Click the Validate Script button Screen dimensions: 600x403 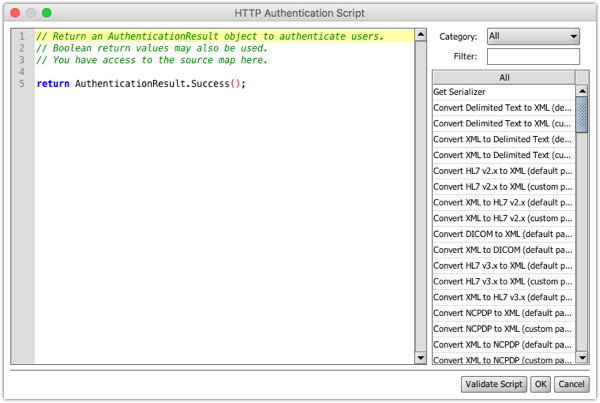coord(494,384)
